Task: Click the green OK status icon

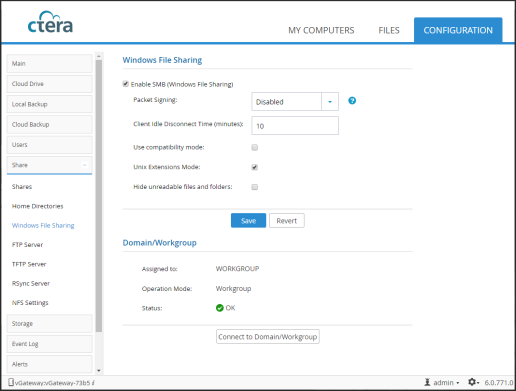Action: coord(220,308)
